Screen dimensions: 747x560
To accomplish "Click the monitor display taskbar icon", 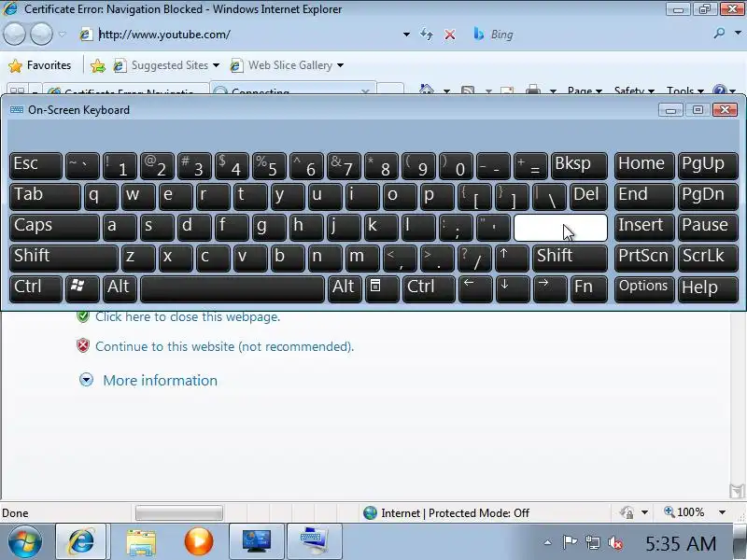I will point(256,541).
